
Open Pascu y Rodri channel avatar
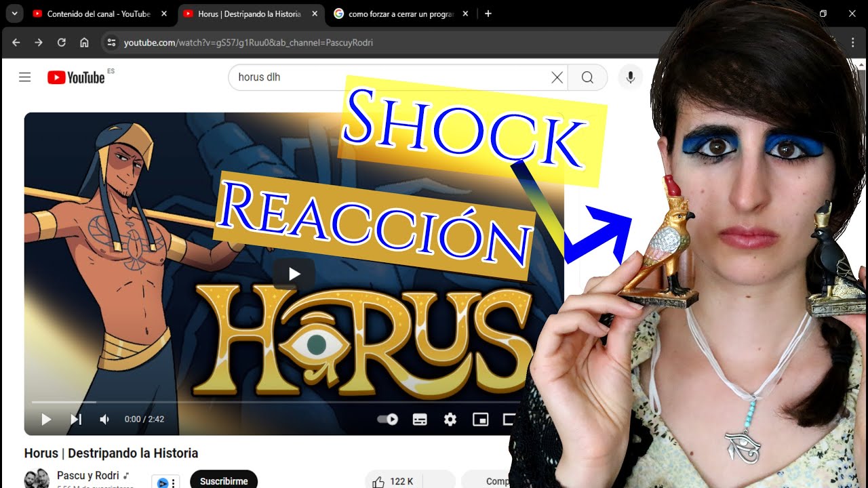[x=37, y=478]
